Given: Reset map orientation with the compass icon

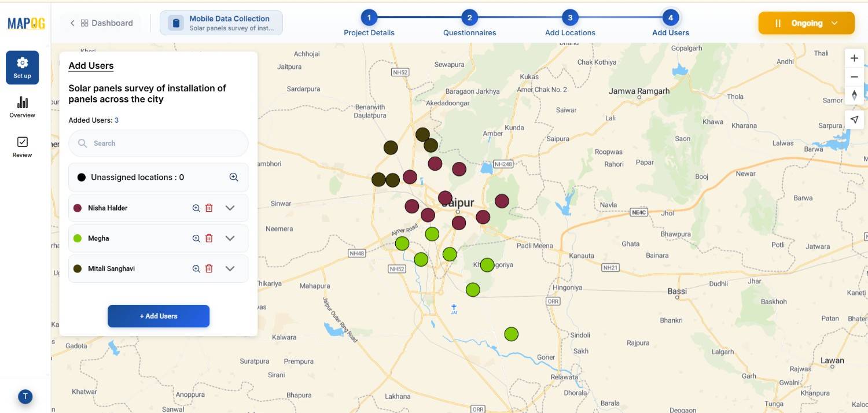Looking at the screenshot, I should 854,95.
